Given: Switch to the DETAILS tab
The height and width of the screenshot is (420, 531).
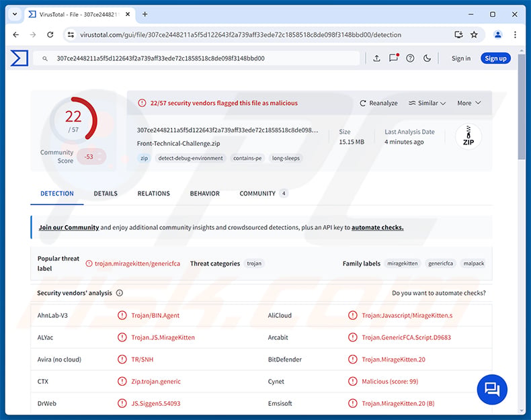Looking at the screenshot, I should click(x=106, y=194).
